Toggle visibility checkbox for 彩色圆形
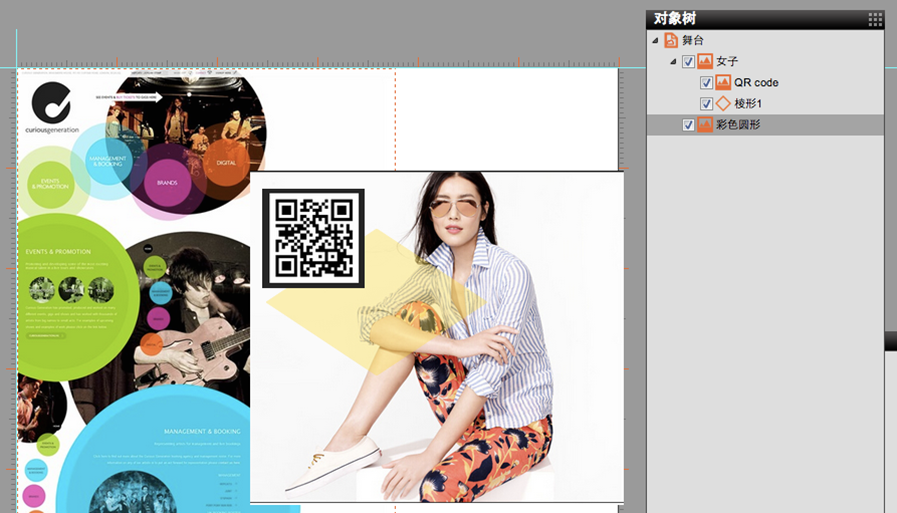This screenshot has width=897, height=513. 688,125
